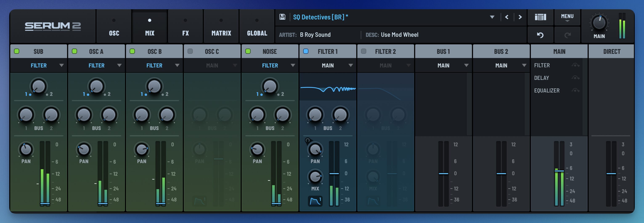Click the SQ Detectives [BR] preset name
This screenshot has width=644, height=223.
tap(321, 17)
